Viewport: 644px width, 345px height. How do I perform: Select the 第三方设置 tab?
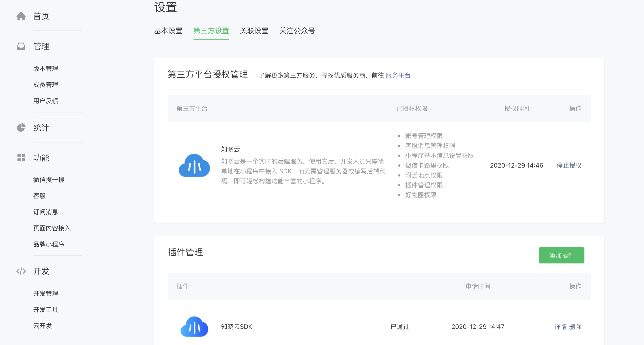pos(211,30)
